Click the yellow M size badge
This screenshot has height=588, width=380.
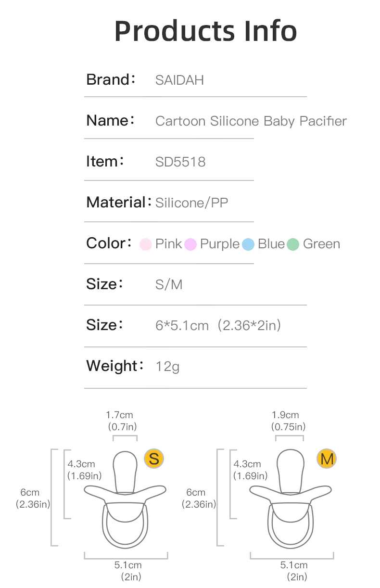327,459
